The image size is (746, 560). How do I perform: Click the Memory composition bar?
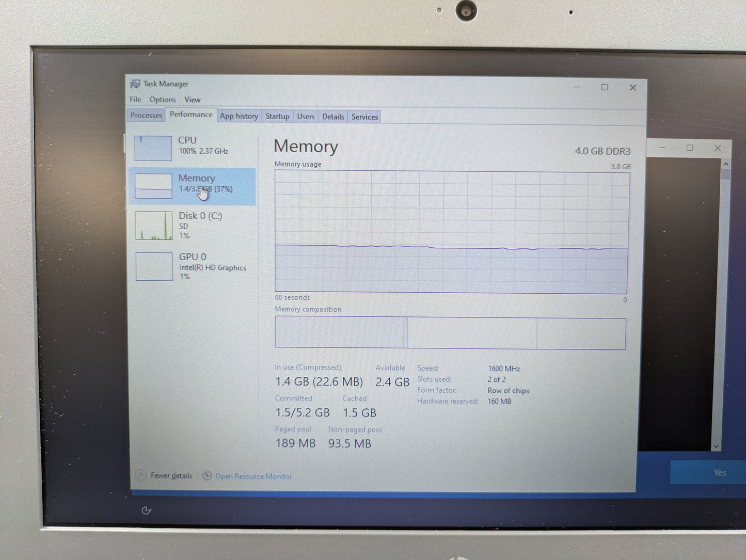pos(451,332)
